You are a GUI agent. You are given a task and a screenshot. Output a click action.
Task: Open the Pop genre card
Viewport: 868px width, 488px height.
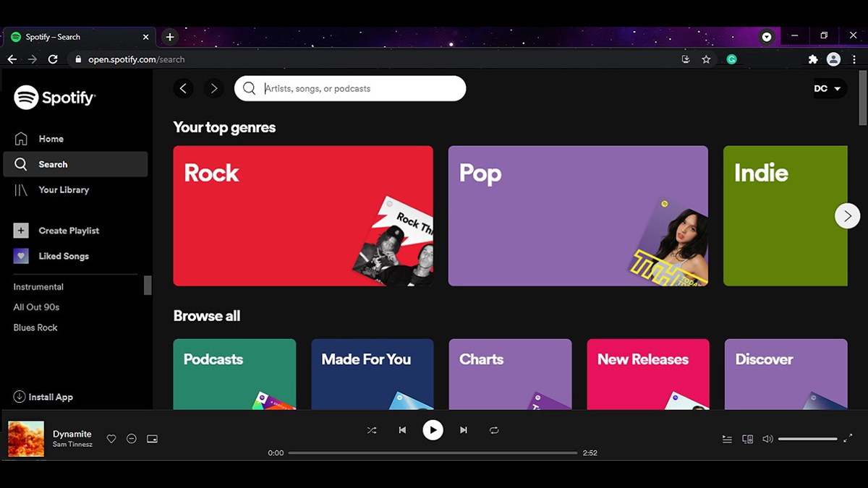tap(578, 215)
